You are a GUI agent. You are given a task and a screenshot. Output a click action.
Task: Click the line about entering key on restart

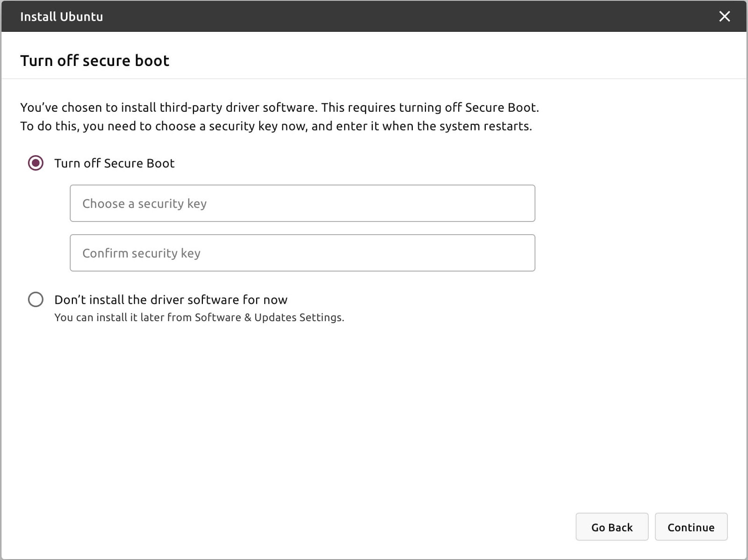tap(276, 126)
